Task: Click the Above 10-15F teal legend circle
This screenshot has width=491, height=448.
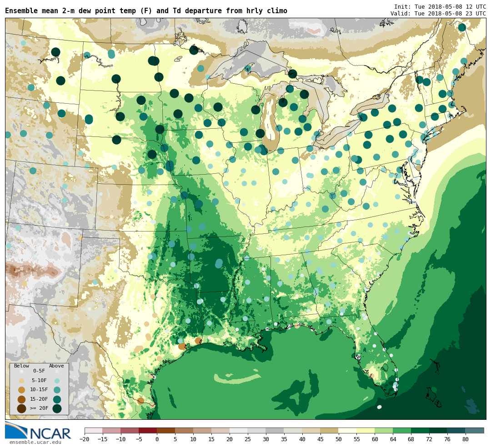Action: click(57, 390)
